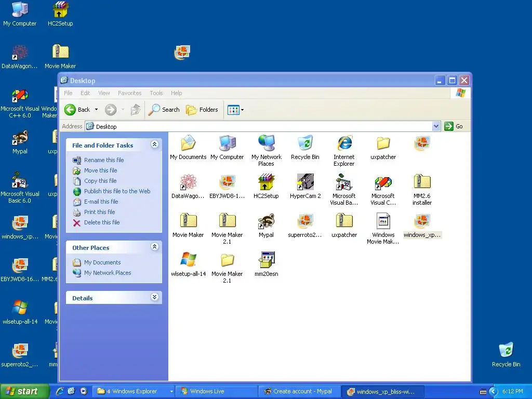The height and width of the screenshot is (399, 532).
Task: Go to My Documents in Other Places
Action: coord(102,262)
